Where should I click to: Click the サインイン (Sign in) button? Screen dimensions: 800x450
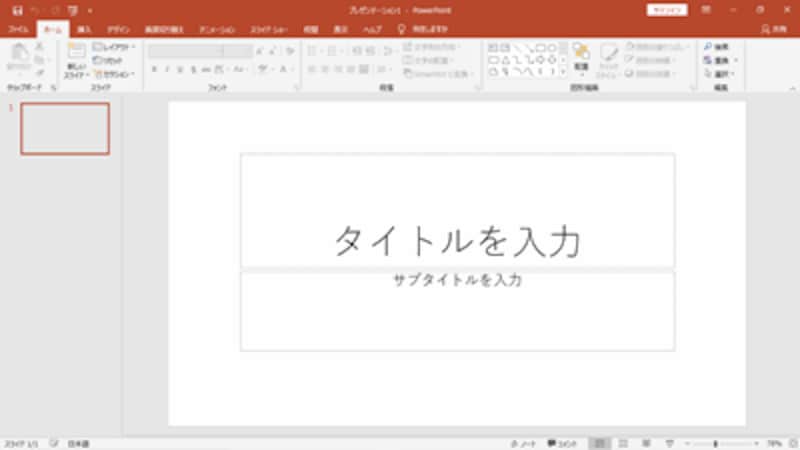click(667, 10)
